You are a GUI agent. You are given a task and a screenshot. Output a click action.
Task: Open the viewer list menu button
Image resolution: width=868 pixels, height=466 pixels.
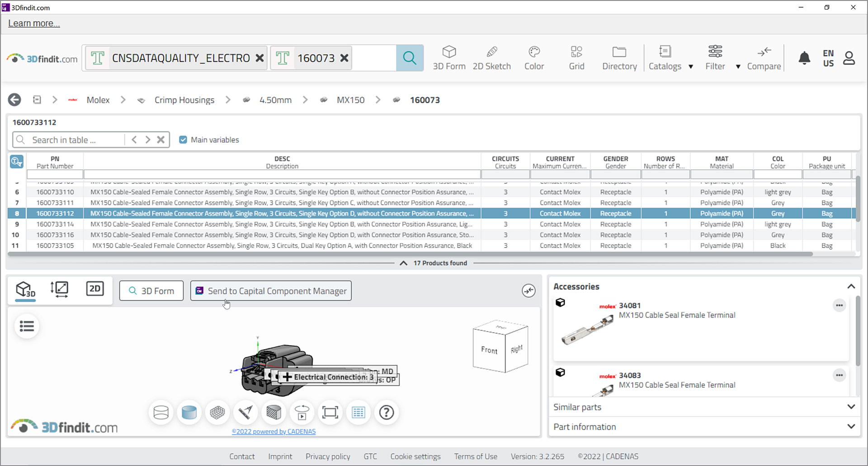coord(27,326)
